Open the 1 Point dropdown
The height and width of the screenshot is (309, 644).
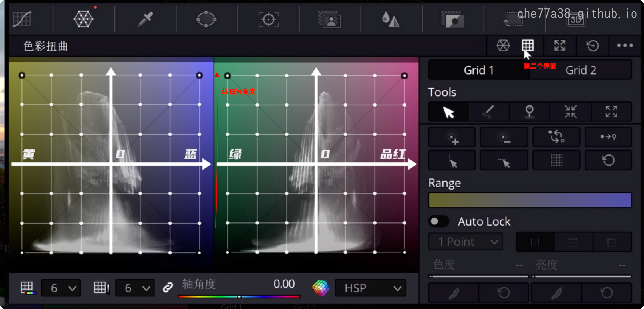466,242
